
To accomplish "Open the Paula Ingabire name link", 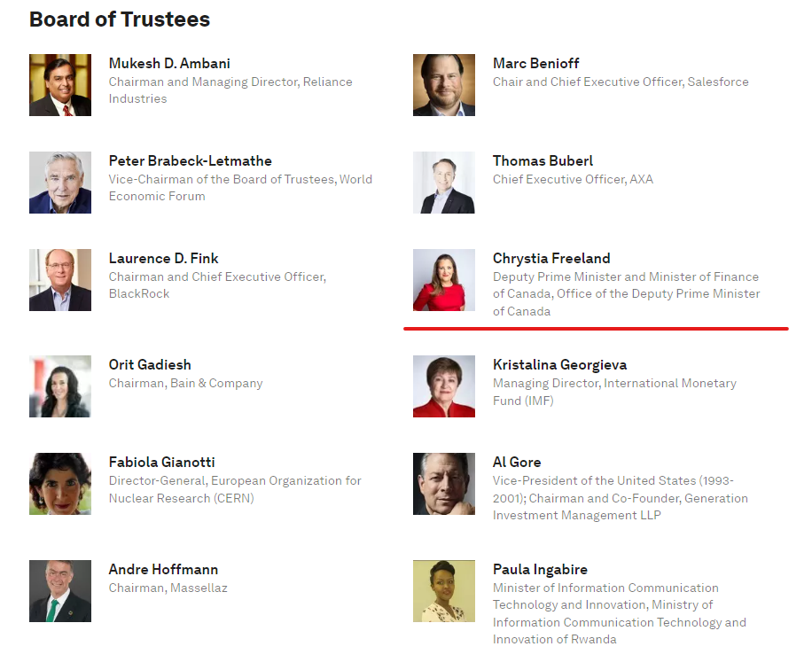I will point(540,570).
